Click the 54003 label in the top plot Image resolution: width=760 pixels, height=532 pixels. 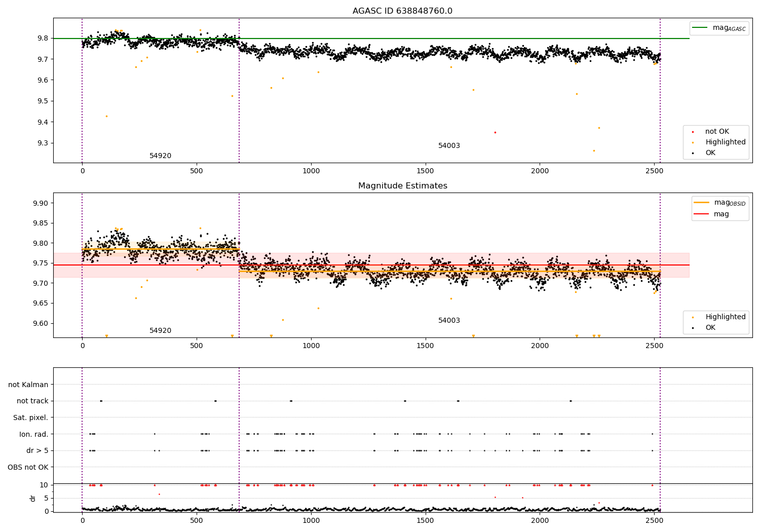449,146
